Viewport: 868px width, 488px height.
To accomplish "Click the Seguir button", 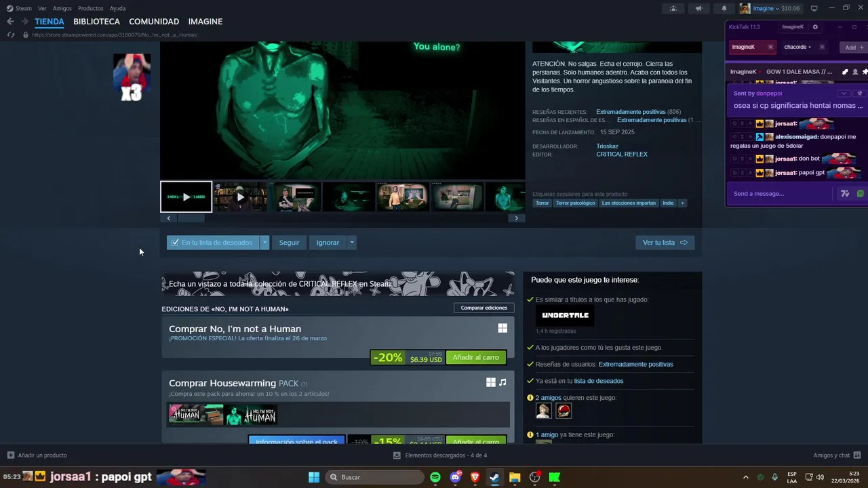I will tap(289, 243).
